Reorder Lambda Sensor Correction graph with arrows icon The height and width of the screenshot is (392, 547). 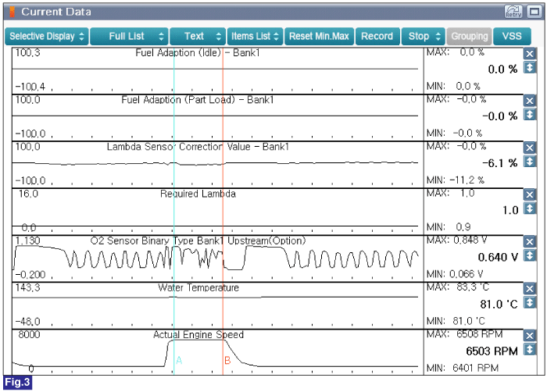click(530, 162)
